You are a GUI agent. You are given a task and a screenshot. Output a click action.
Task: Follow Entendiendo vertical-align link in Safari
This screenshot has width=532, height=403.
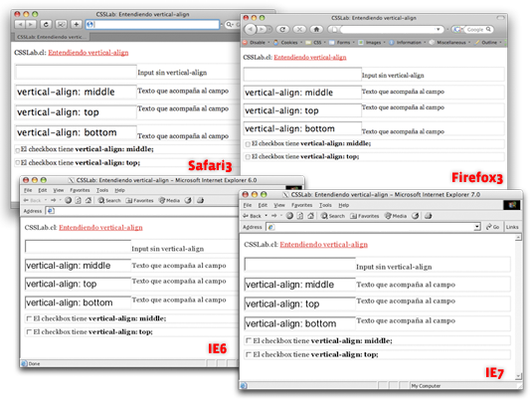point(89,53)
